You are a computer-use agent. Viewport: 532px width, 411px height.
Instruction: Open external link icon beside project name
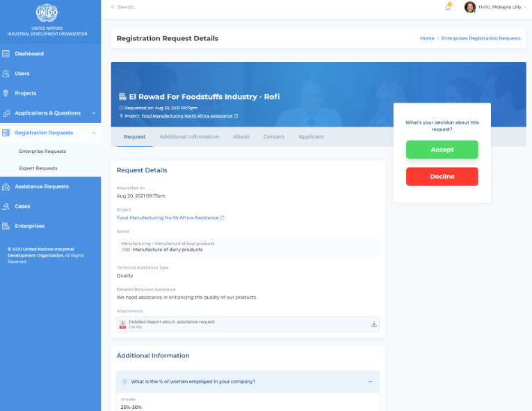point(222,218)
